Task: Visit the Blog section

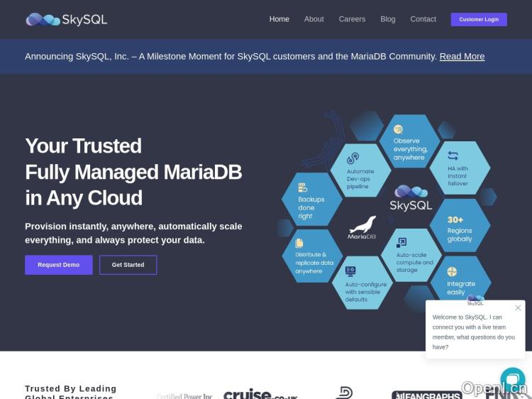Action: click(388, 19)
